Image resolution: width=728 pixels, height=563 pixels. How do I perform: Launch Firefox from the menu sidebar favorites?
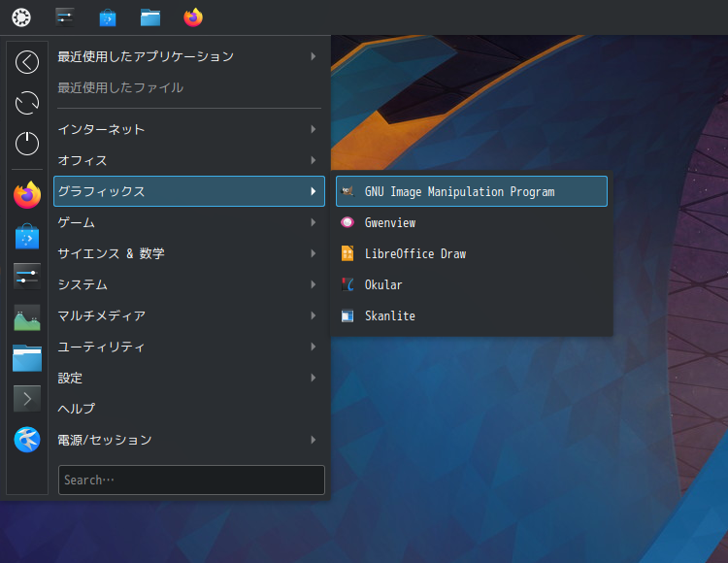pyautogui.click(x=27, y=195)
